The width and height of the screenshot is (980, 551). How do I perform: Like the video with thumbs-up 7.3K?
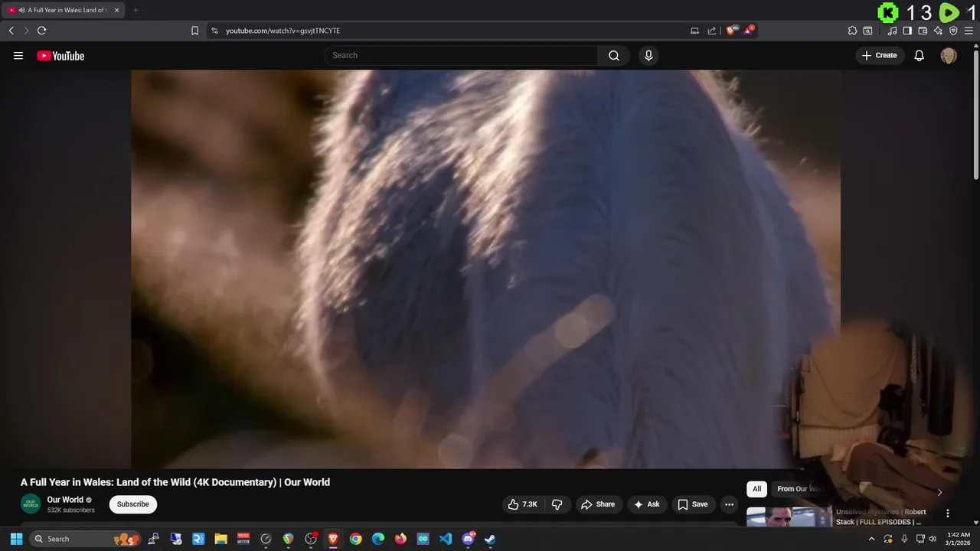click(523, 504)
